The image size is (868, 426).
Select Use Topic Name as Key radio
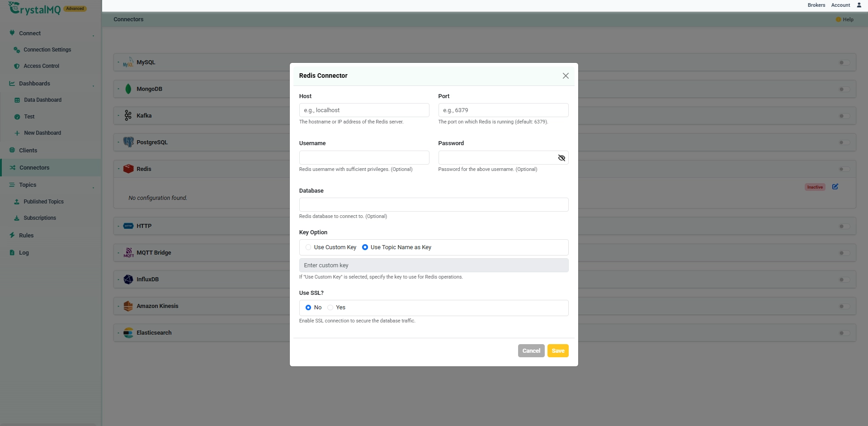pos(365,247)
